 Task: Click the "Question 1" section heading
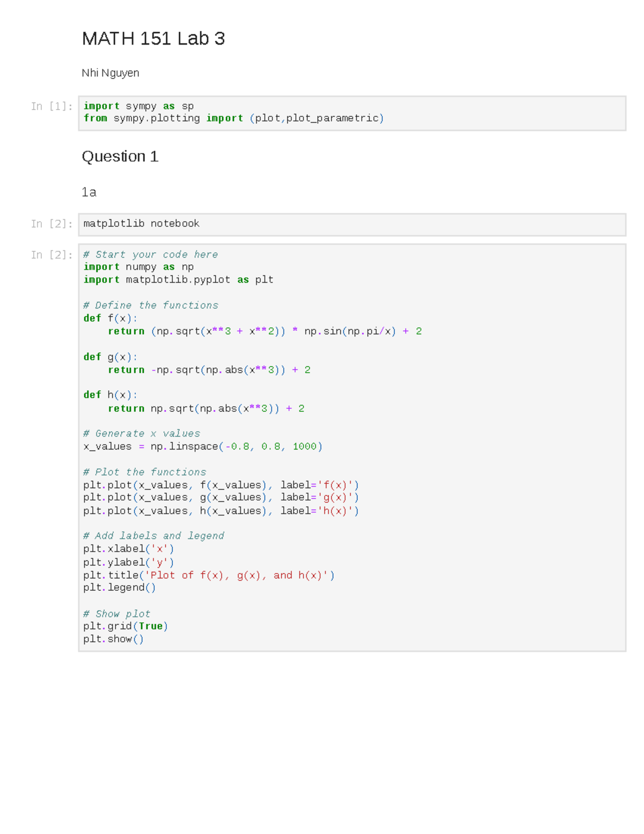[x=120, y=156]
